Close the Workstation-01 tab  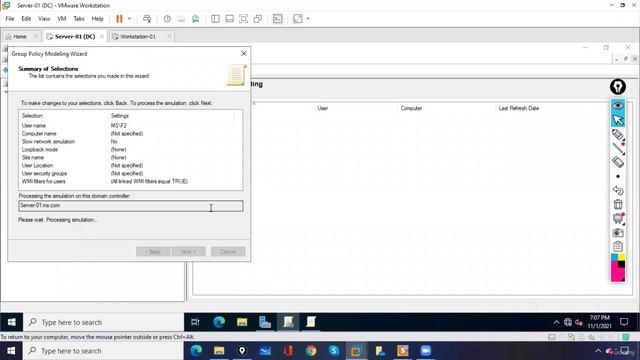(169, 36)
